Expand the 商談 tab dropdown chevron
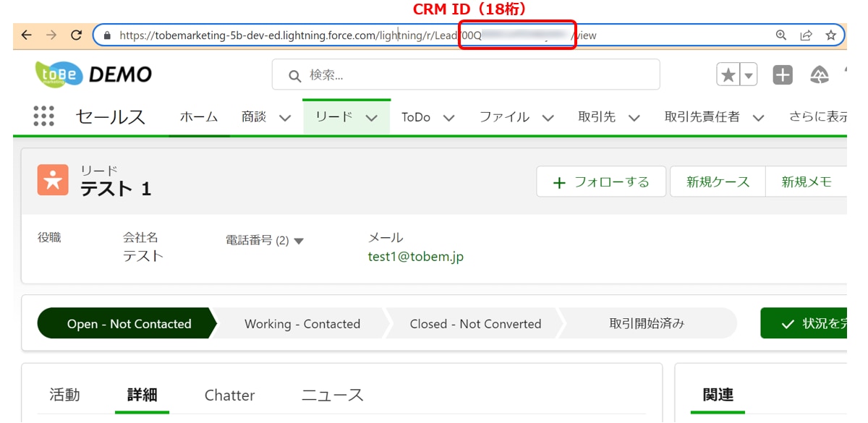The height and width of the screenshot is (423, 868). point(285,118)
